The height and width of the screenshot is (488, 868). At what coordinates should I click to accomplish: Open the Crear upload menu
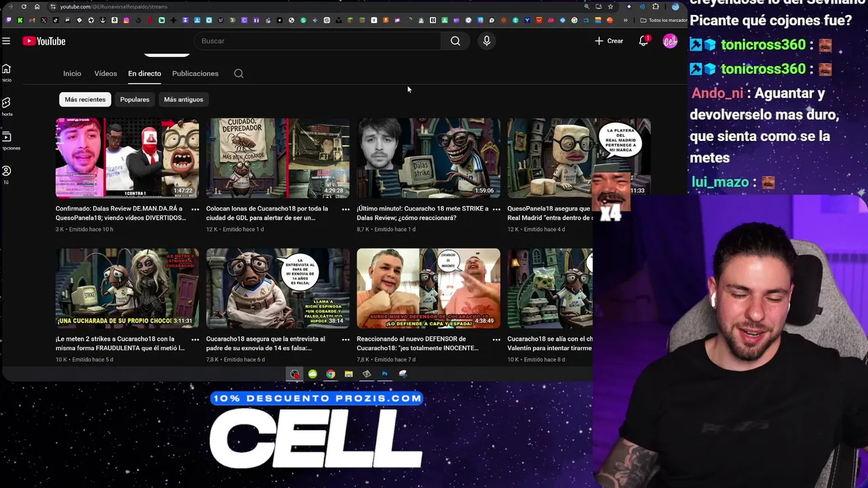[609, 41]
